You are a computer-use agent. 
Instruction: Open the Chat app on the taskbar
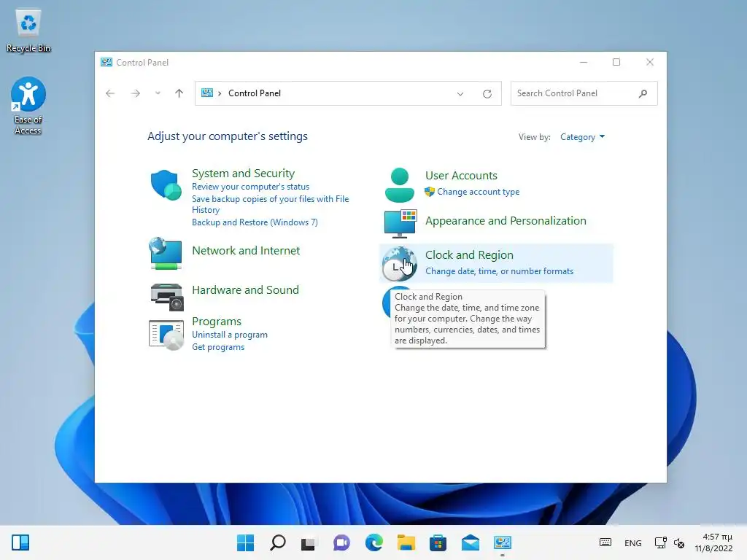[341, 542]
